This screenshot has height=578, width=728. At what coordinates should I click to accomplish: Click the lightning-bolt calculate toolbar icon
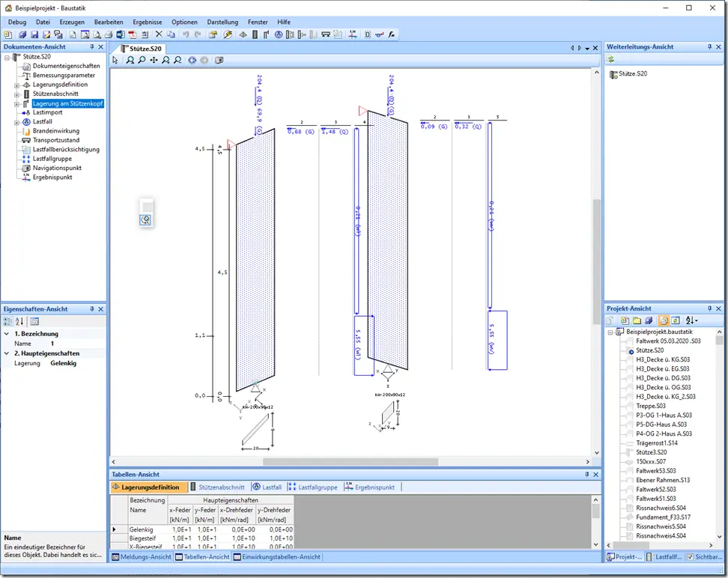(228, 34)
